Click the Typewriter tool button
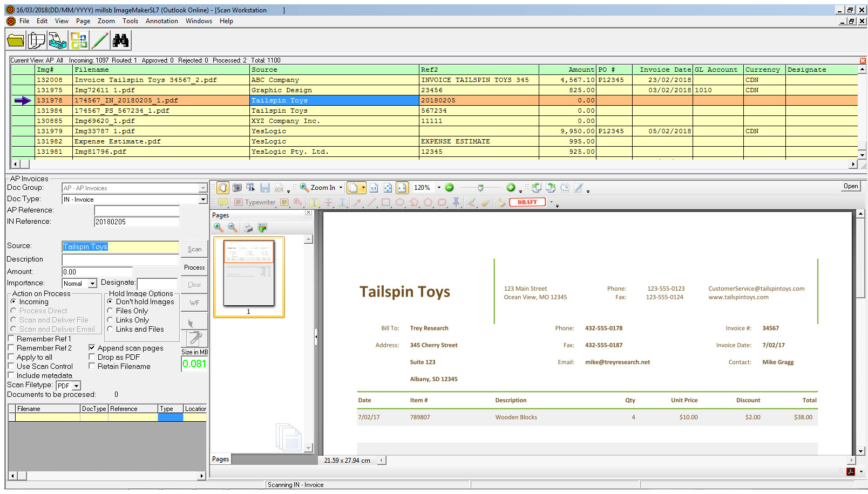Image resolution: width=868 pixels, height=494 pixels. point(255,202)
